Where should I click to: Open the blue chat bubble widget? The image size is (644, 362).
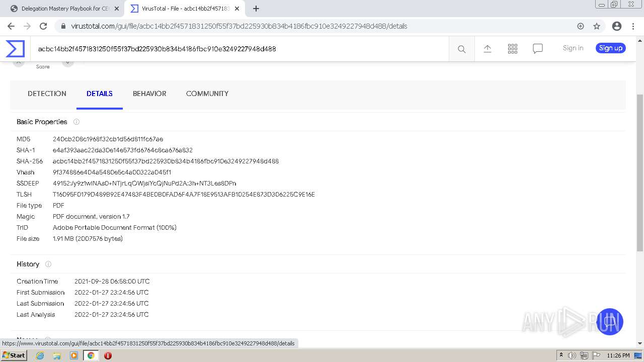tap(609, 322)
